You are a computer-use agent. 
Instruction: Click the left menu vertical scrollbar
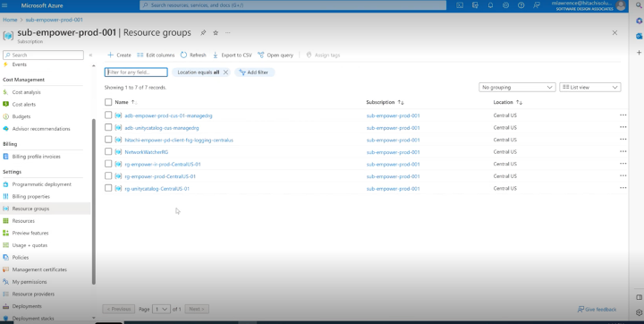pyautogui.click(x=94, y=201)
